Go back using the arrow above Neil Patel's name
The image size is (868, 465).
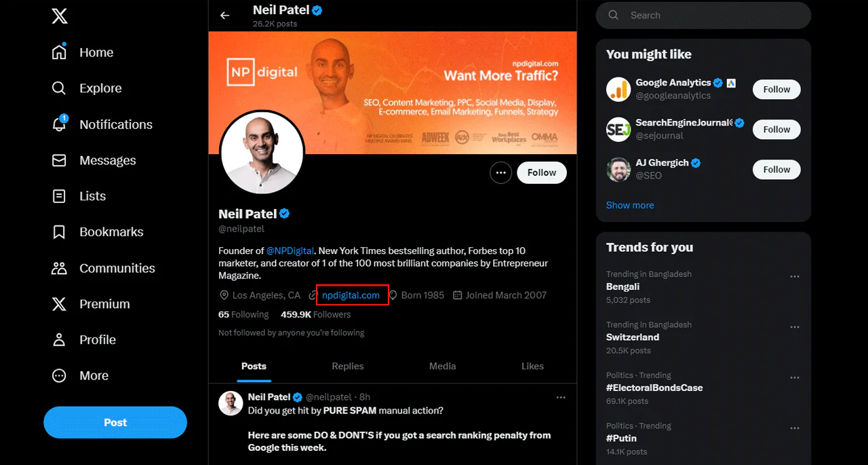coord(224,15)
